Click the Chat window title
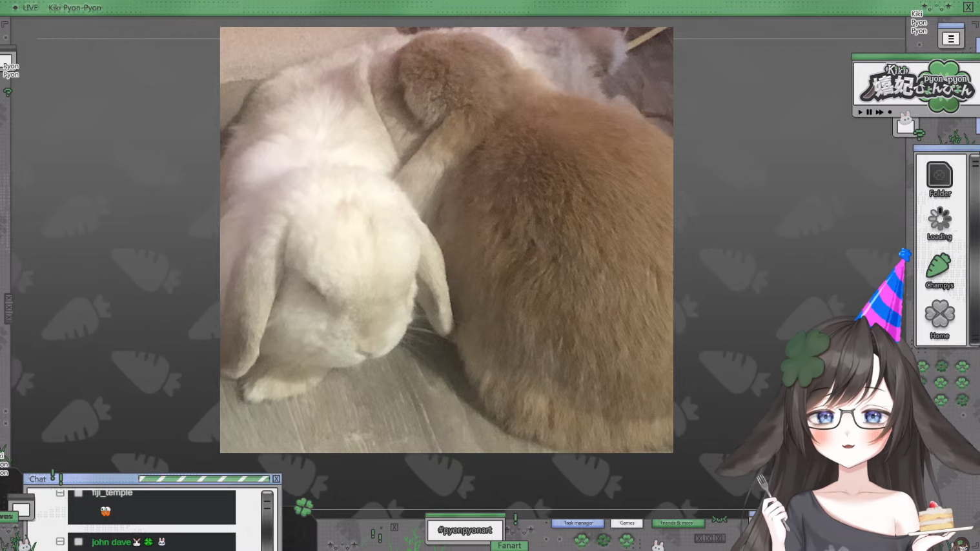The height and width of the screenshot is (551, 980). (x=37, y=479)
